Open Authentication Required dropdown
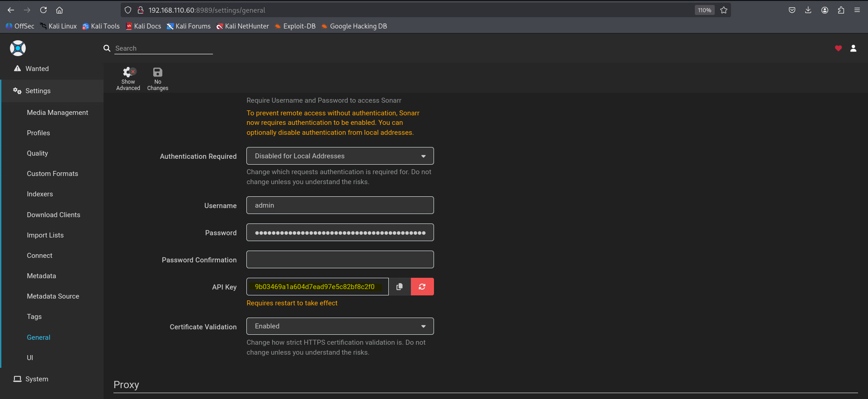Viewport: 868px width, 399px height. pyautogui.click(x=340, y=156)
